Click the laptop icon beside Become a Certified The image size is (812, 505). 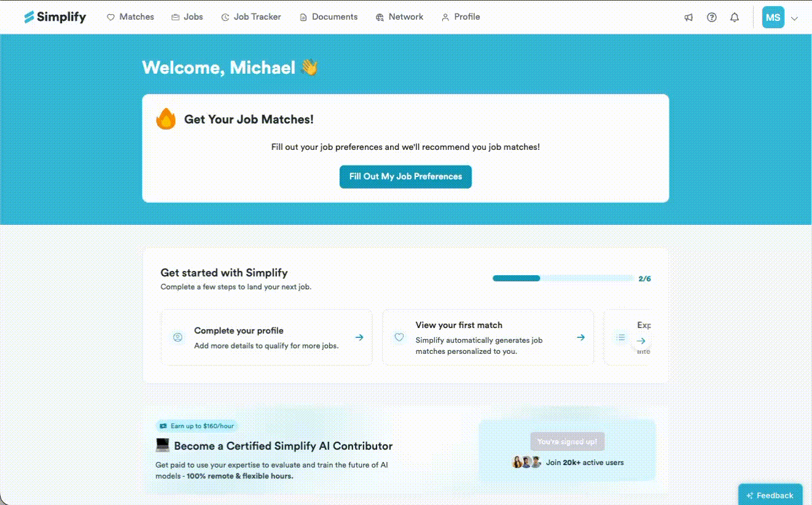point(163,445)
